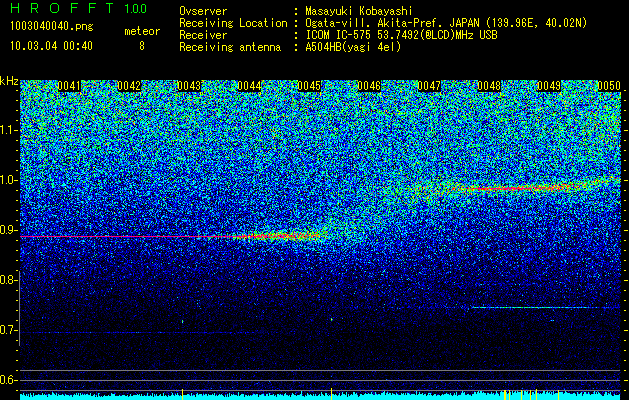Click antenna value A504HB(yagi 4el)
629x400 pixels.
pos(353,47)
